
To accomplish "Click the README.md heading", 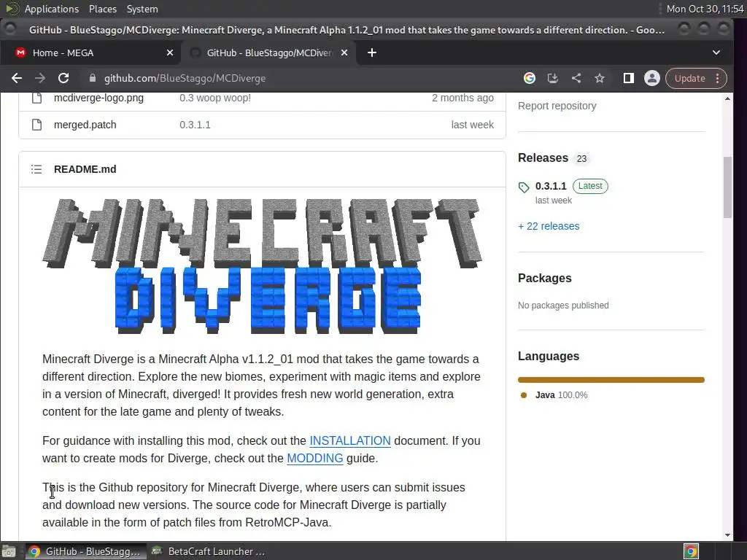I will click(x=85, y=169).
